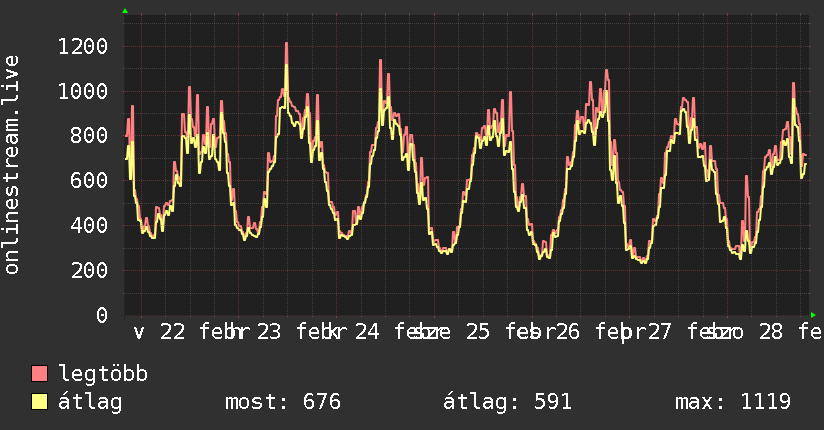Image resolution: width=824 pixels, height=430 pixels.
Task: Click the y-axis label 200
Action: click(x=89, y=270)
